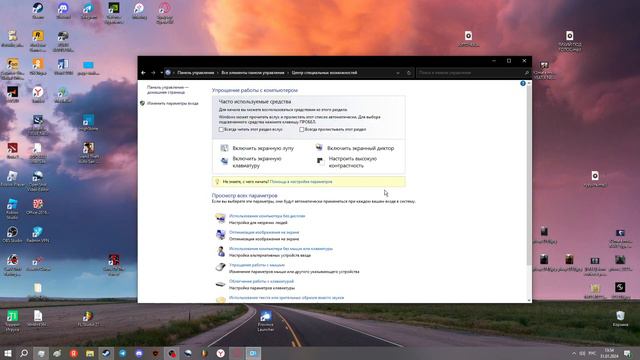Open 'Оптимизация изображения на экране' link
Screen dimensions: 640x360
click(264, 232)
